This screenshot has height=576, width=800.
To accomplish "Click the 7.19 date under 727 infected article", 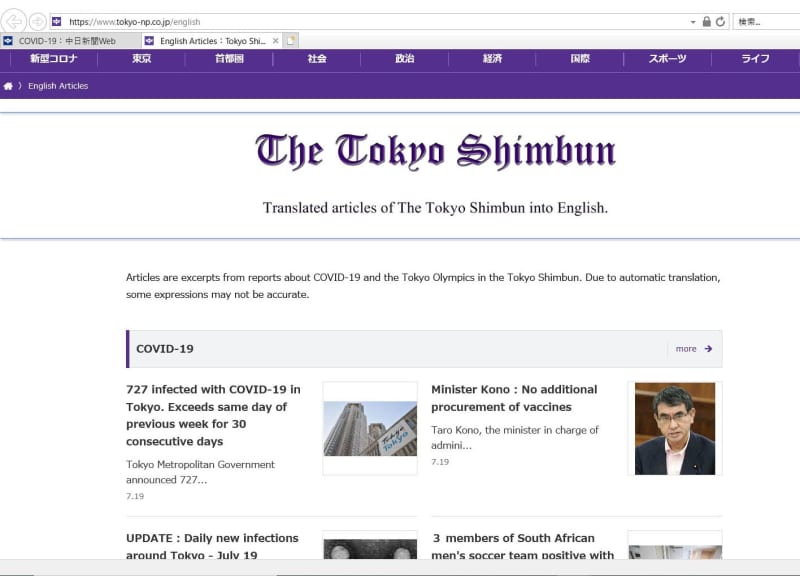I will [135, 496].
